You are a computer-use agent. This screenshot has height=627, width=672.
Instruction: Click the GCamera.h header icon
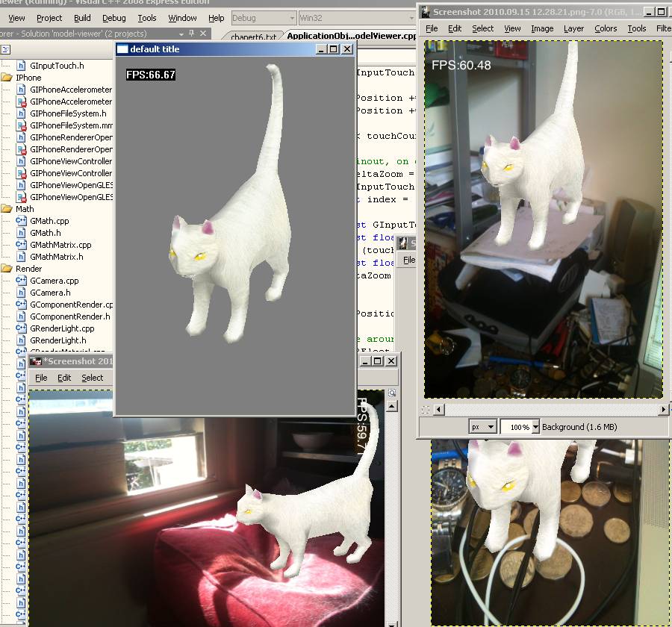point(21,293)
